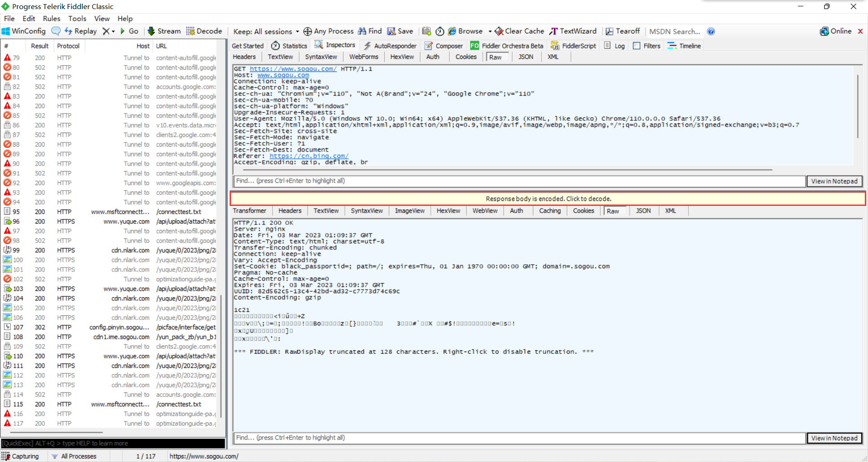The height and width of the screenshot is (462, 868).
Task: Expand the Browse dropdown arrow
Action: point(490,31)
